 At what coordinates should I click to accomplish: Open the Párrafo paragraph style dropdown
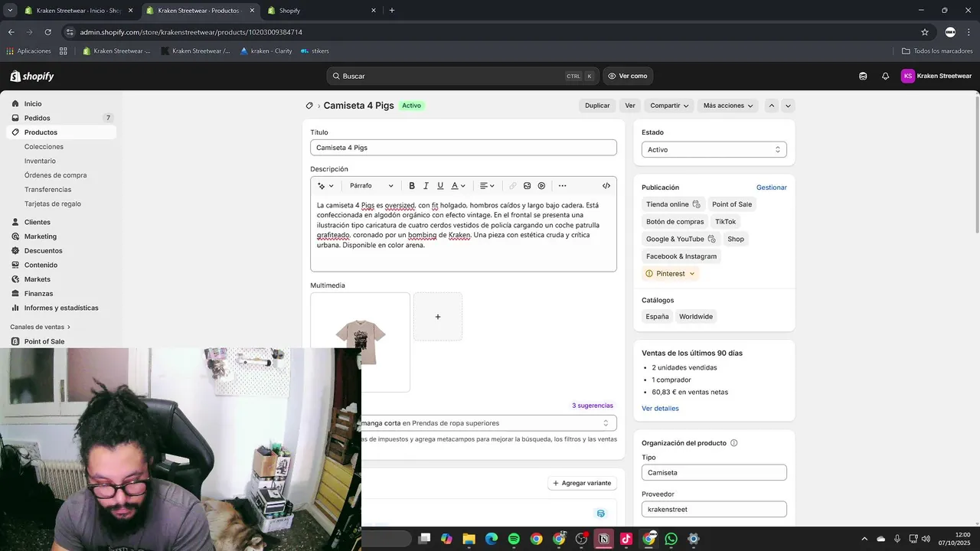[x=371, y=186]
